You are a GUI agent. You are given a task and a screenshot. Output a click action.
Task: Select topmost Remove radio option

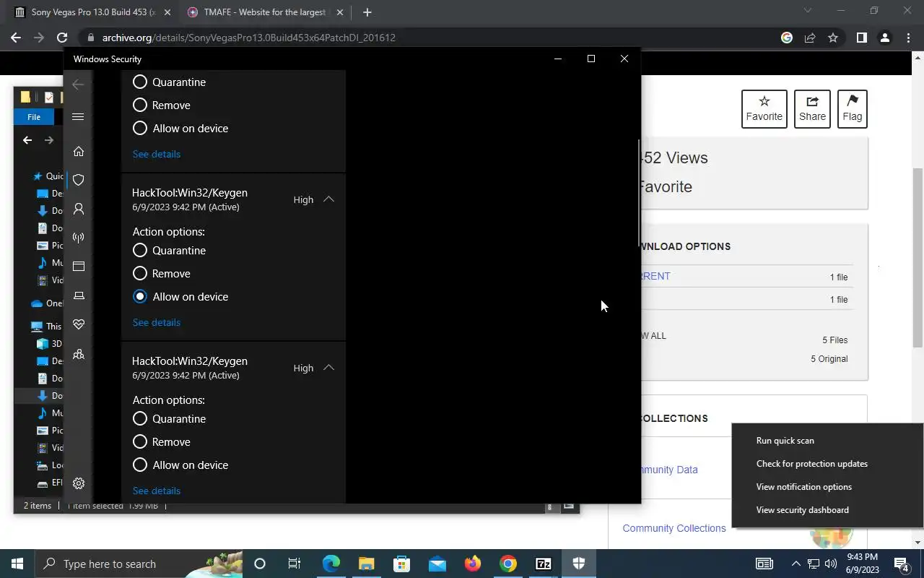click(x=140, y=105)
